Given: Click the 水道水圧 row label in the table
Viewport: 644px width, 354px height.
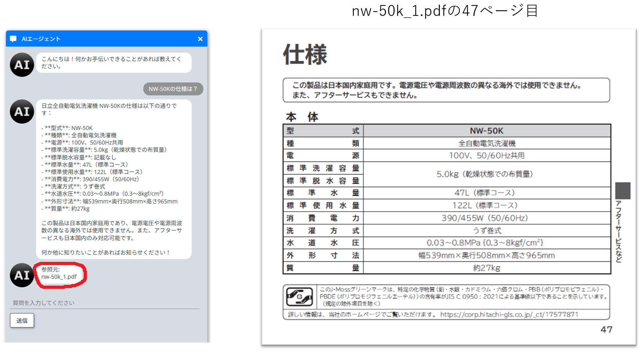Looking at the screenshot, I should [x=323, y=243].
